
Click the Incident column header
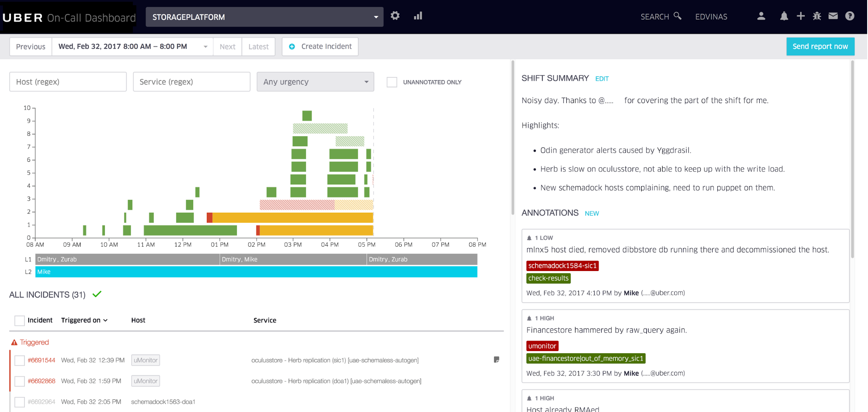(40, 320)
